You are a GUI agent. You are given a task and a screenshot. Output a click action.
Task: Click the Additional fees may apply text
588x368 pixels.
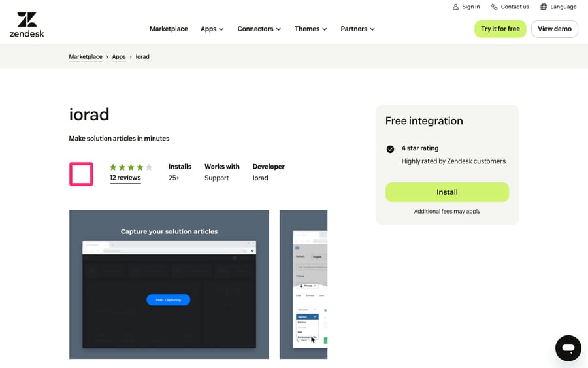click(x=447, y=212)
